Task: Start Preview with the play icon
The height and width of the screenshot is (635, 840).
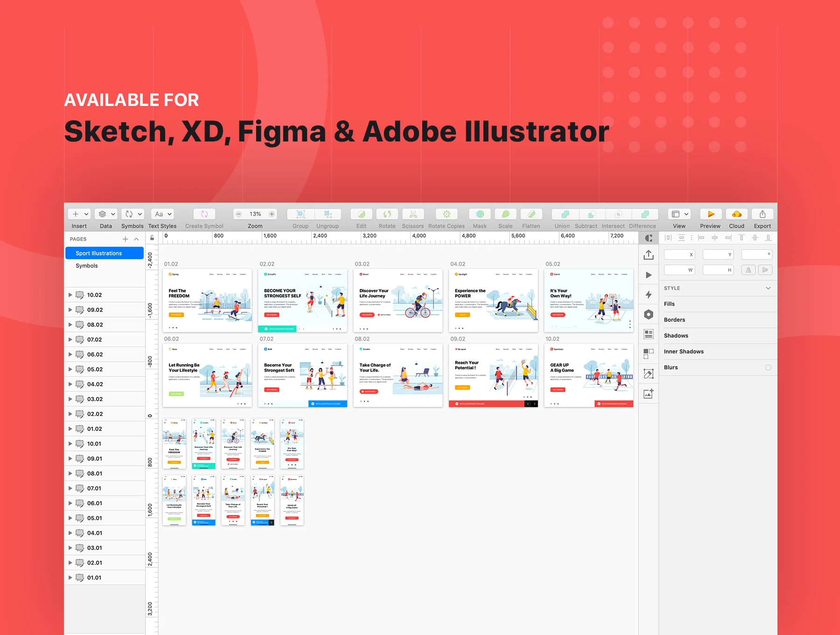Action: coord(711,214)
